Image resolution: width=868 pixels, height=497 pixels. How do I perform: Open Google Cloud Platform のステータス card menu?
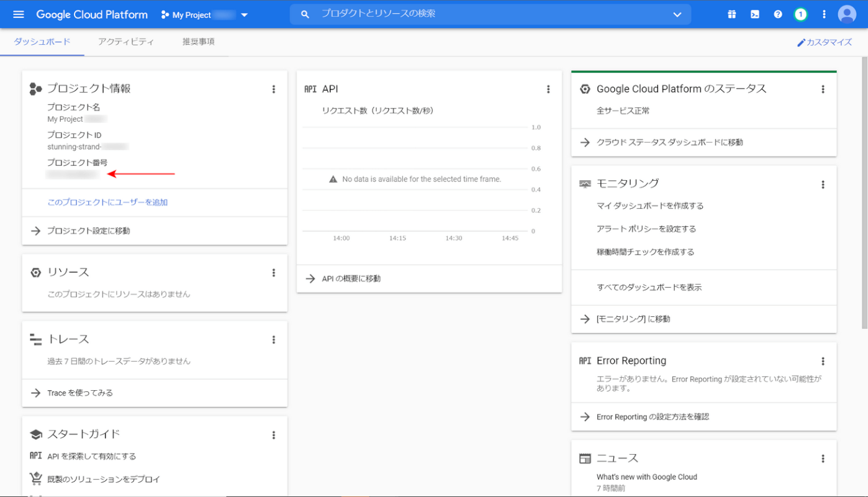(x=823, y=89)
